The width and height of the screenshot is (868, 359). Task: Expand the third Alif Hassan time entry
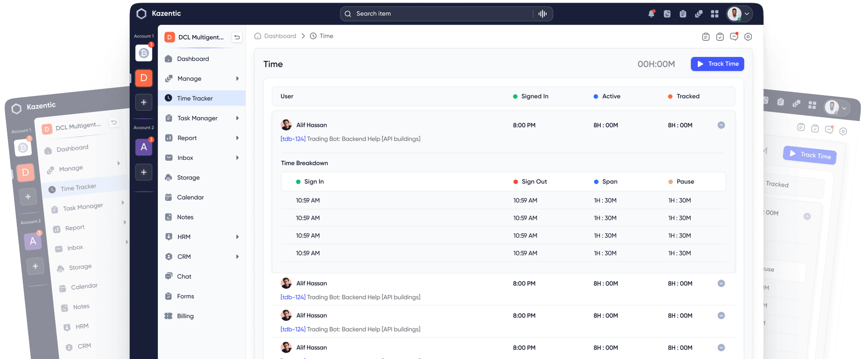(x=721, y=316)
